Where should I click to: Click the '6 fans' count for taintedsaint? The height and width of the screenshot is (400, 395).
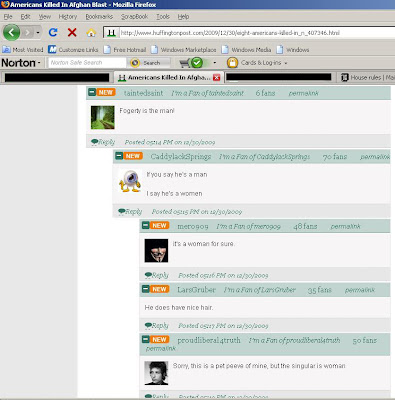pos(265,93)
